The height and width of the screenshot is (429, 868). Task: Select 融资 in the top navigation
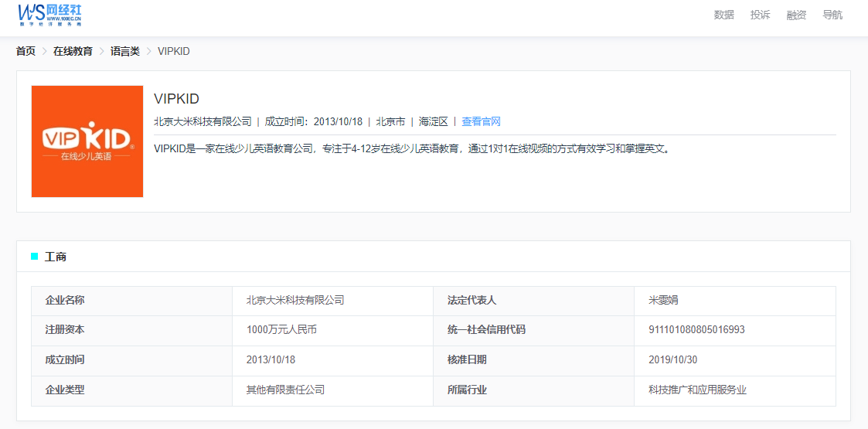pos(796,15)
